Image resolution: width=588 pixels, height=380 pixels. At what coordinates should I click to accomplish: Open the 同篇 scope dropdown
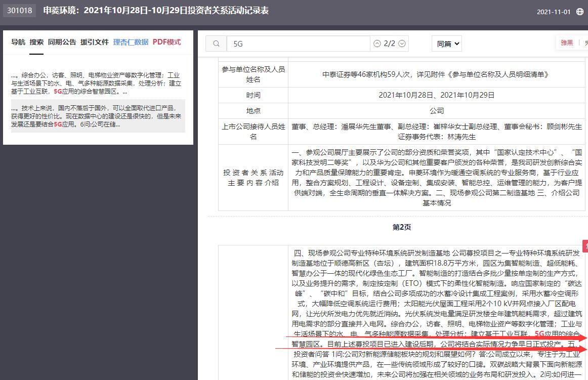(446, 44)
